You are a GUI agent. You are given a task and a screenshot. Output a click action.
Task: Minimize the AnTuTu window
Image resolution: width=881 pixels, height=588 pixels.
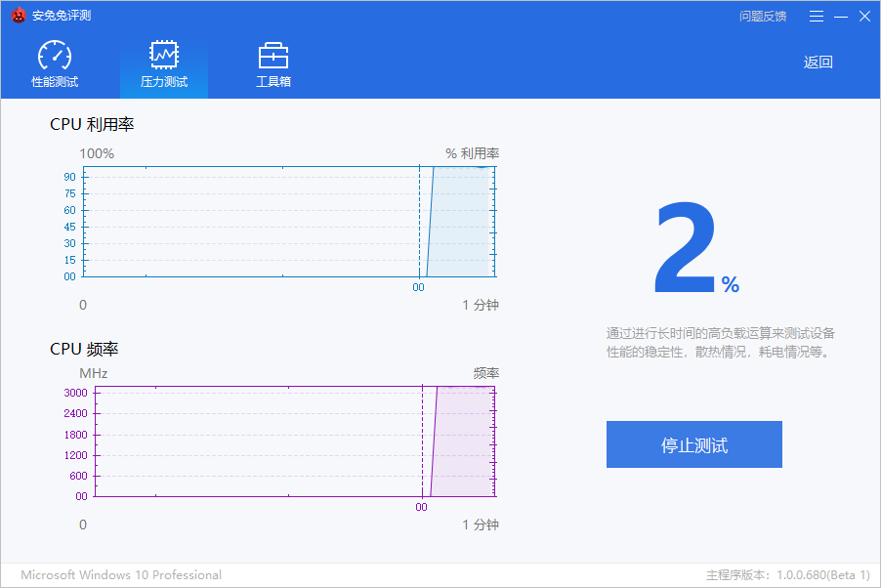coord(841,17)
